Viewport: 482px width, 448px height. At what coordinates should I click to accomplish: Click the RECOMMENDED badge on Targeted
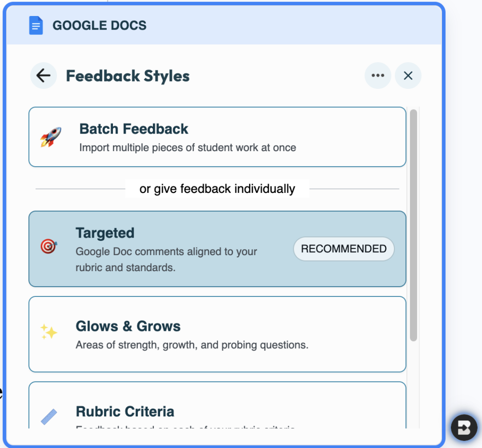(344, 248)
